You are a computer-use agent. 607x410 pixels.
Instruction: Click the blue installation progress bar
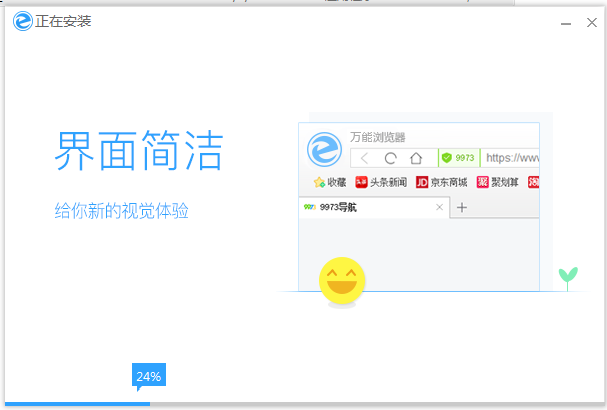pos(77,404)
